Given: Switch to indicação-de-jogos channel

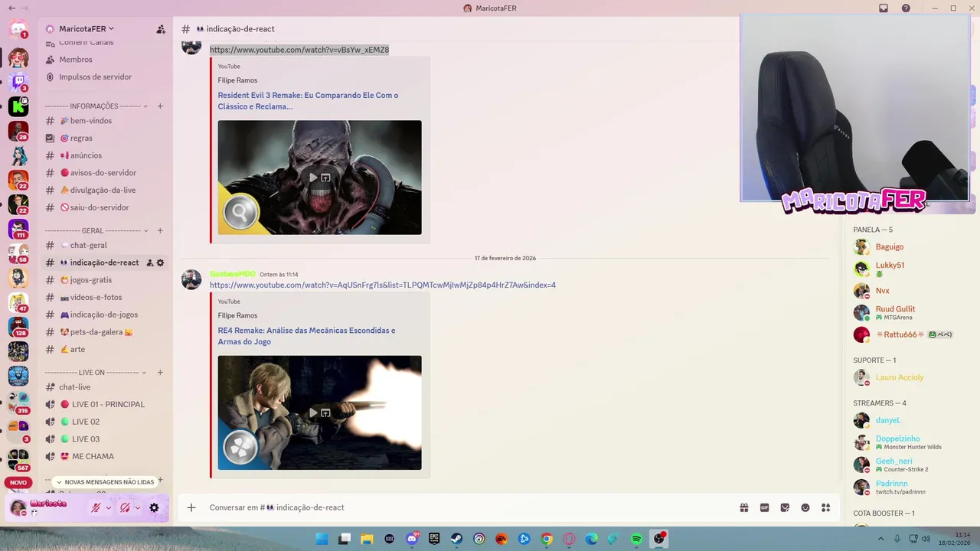Looking at the screenshot, I should [105, 315].
